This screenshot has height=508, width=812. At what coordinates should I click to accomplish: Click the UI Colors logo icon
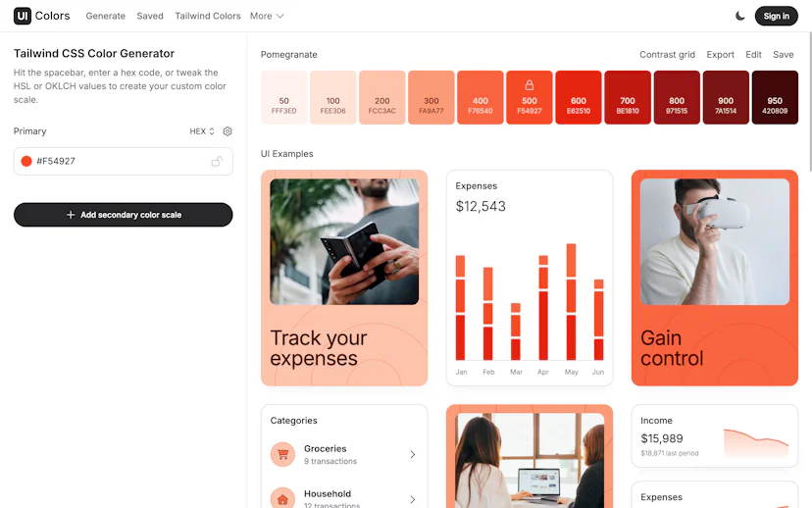coord(23,16)
